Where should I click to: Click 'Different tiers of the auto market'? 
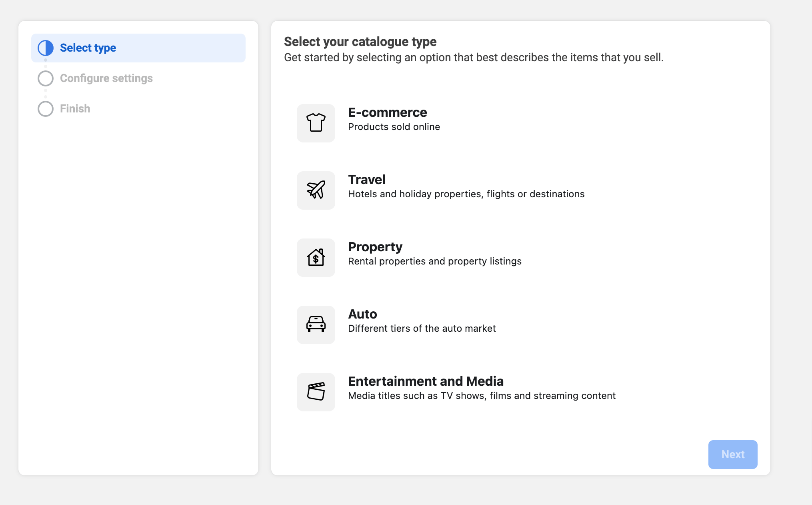pyautogui.click(x=422, y=329)
